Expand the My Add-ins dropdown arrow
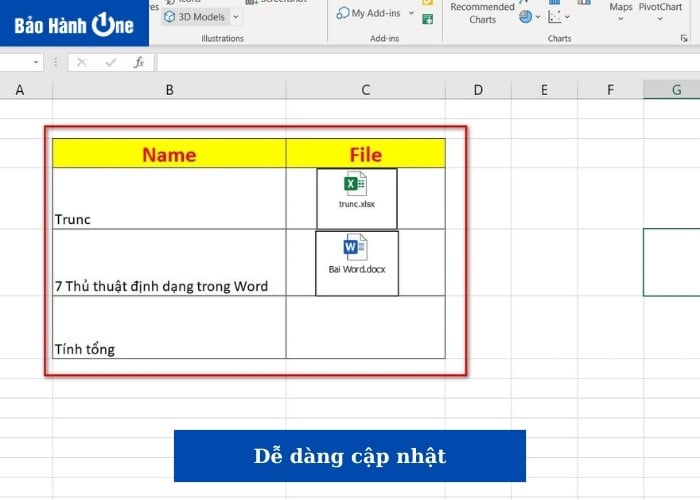 point(411,13)
